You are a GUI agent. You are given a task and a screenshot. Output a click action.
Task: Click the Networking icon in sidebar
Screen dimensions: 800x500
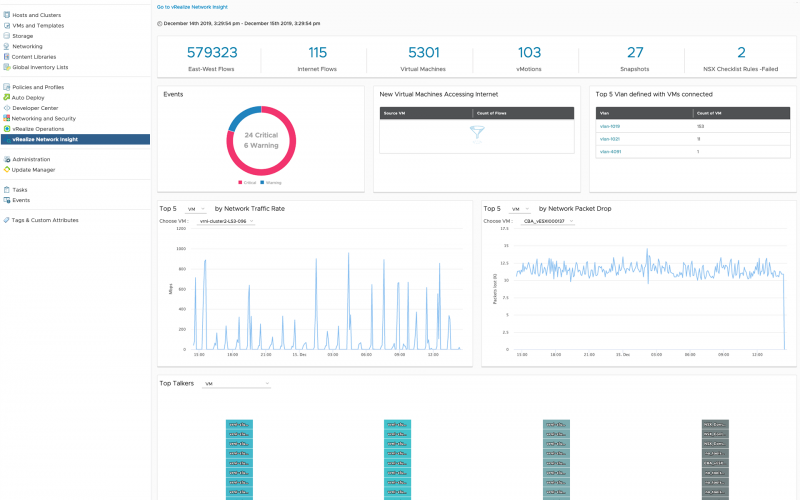pyautogui.click(x=7, y=46)
